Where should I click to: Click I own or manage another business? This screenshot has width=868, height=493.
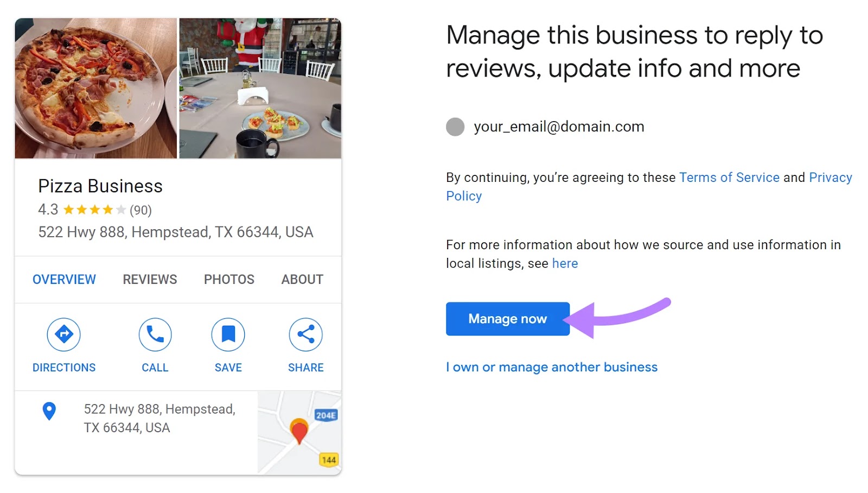pos(551,367)
